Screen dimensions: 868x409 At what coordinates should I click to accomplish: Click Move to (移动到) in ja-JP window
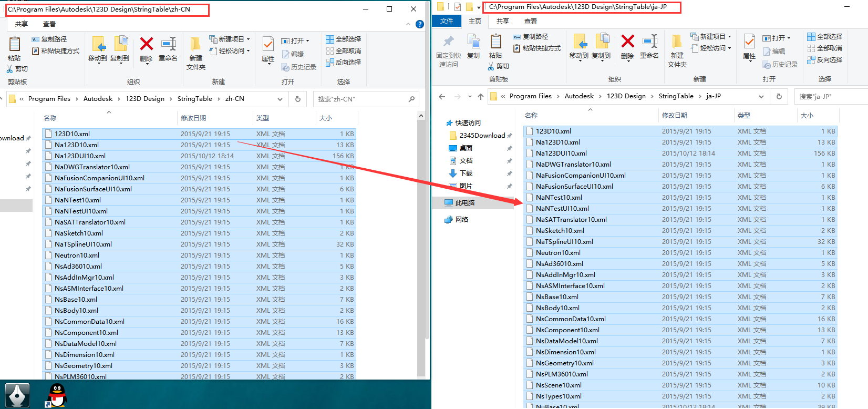579,47
